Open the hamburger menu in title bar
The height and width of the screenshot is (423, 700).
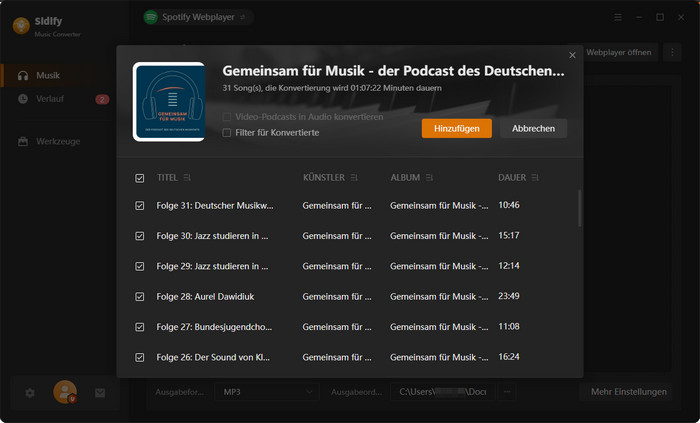(x=618, y=17)
